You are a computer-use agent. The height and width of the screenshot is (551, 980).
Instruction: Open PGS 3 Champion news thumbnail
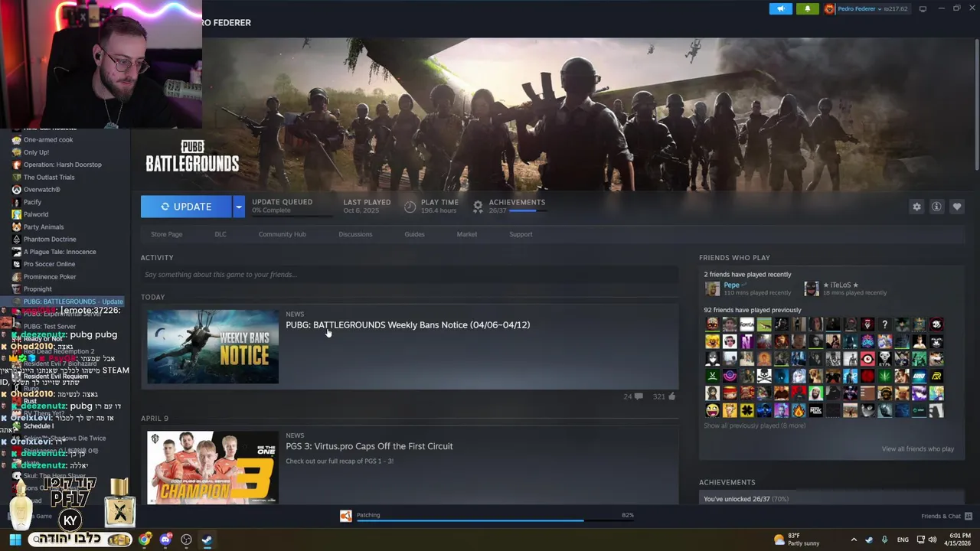(x=213, y=468)
